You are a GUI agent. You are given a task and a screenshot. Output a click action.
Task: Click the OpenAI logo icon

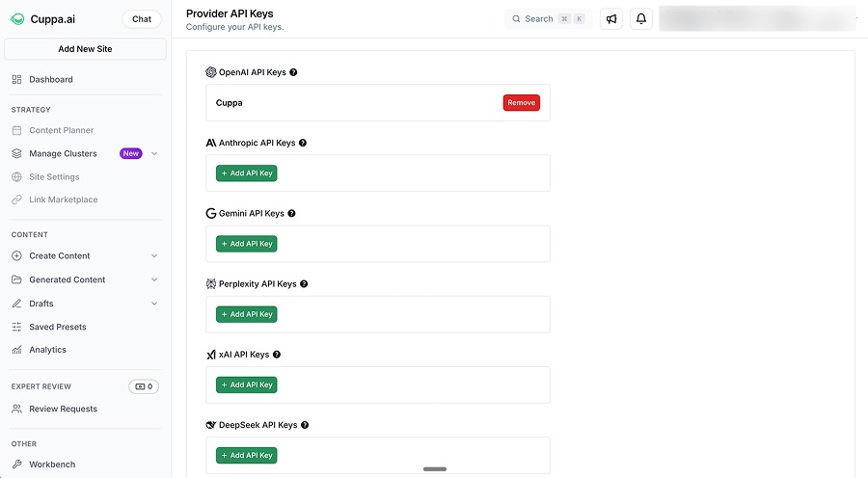[211, 72]
